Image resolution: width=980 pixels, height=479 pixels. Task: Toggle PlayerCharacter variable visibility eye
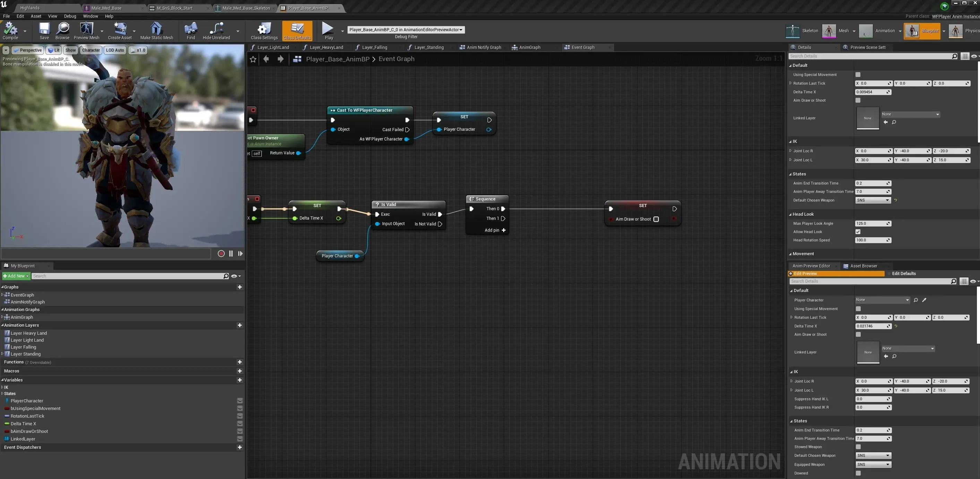[240, 401]
